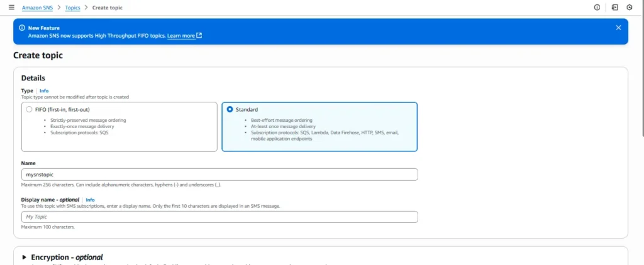Click 'At-least once message delivery' text

coord(283,126)
